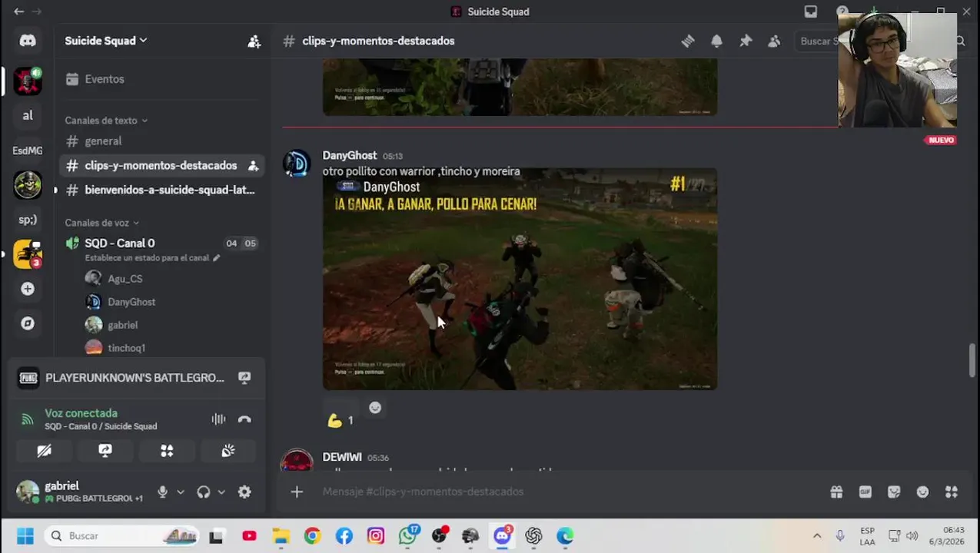Open GIF picker button
Viewport: 980px width, 553px height.
point(865,492)
